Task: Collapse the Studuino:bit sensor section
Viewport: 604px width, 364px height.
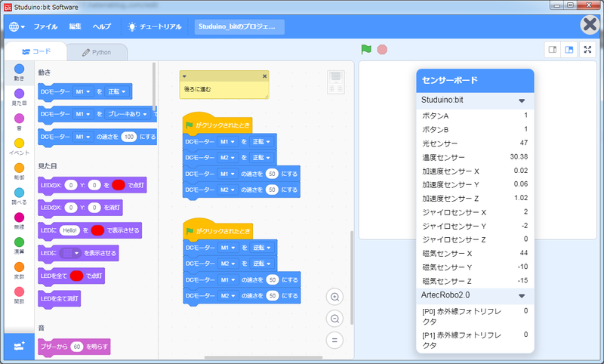Action: [x=522, y=100]
